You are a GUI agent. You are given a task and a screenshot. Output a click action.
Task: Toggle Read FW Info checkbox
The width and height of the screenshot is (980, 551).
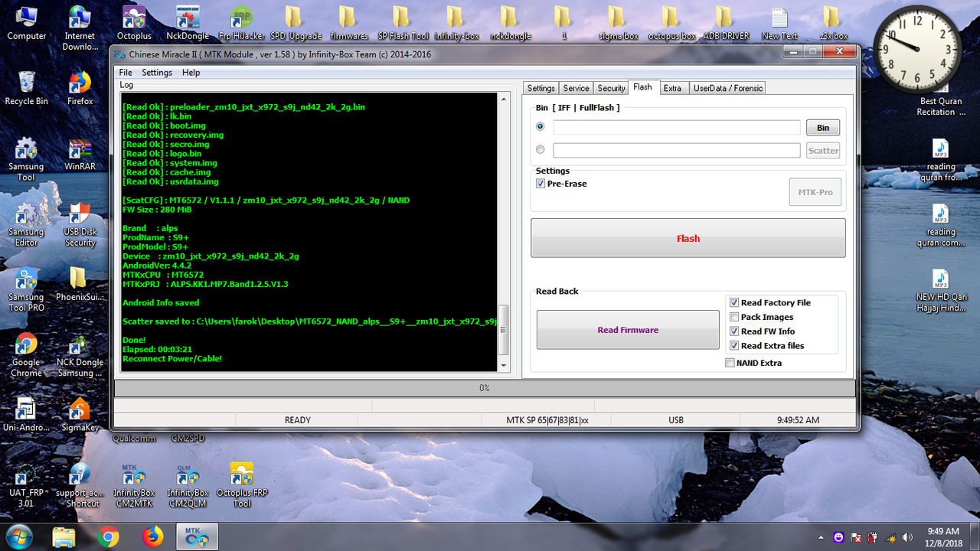pos(734,331)
